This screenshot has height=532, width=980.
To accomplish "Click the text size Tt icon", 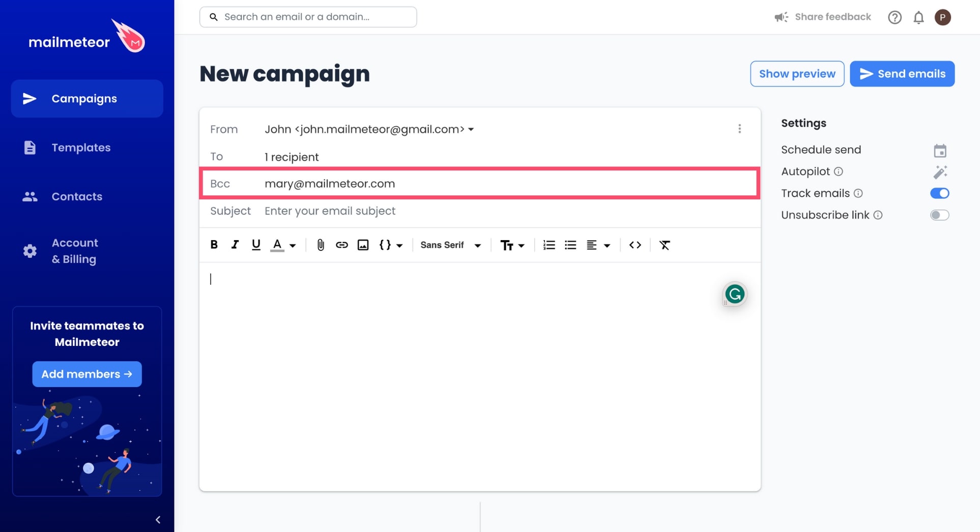I will tap(507, 245).
